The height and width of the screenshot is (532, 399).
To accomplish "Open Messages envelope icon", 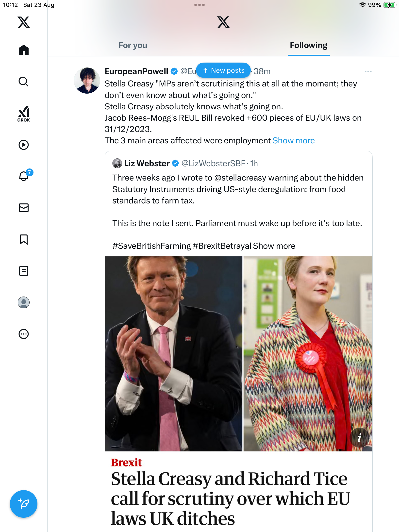I will pyautogui.click(x=24, y=208).
